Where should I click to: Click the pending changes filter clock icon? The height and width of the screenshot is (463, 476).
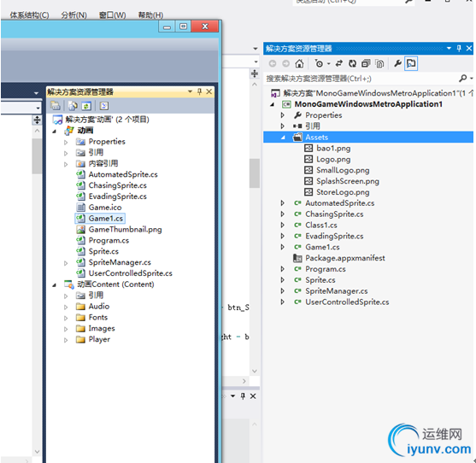pyautogui.click(x=319, y=64)
